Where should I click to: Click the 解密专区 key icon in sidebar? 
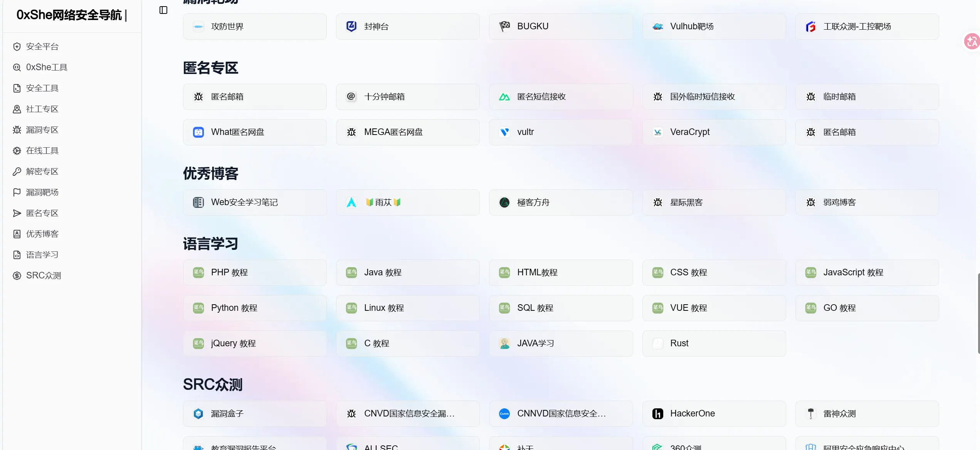[x=17, y=172]
